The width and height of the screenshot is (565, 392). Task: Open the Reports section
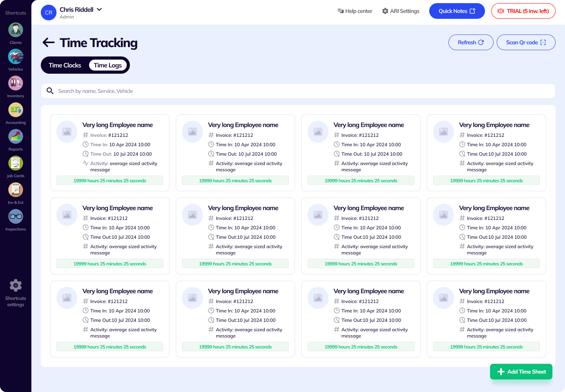point(16,136)
